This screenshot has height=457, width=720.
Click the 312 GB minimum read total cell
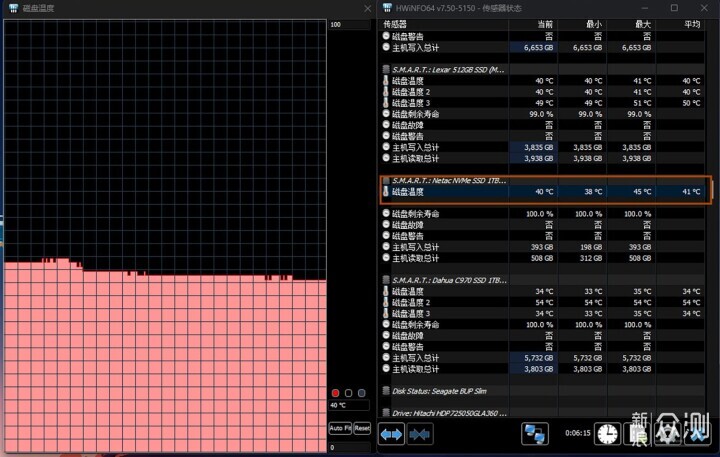pos(591,258)
